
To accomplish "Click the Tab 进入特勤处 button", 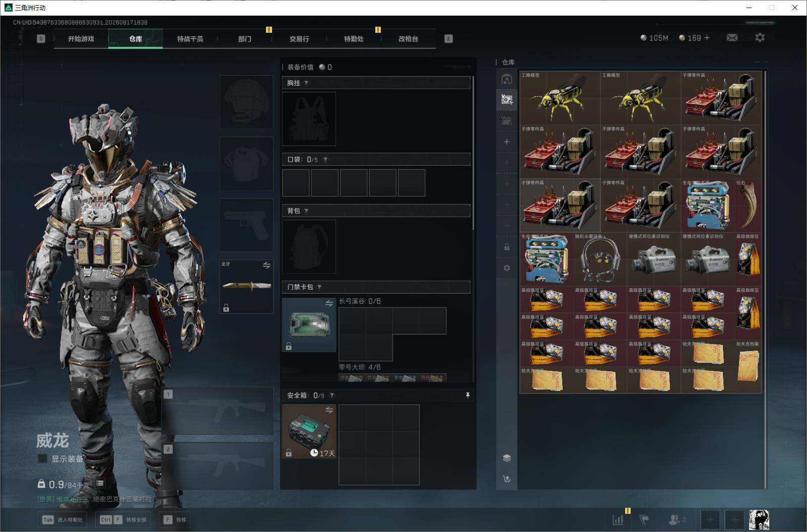I will [x=63, y=520].
